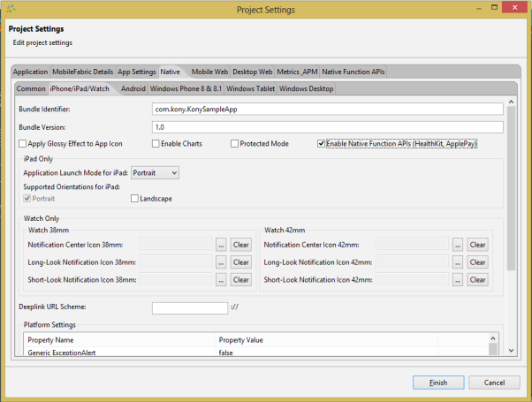The height and width of the screenshot is (402, 532).
Task: Click the settings panel scroll down arrow
Action: click(x=512, y=351)
